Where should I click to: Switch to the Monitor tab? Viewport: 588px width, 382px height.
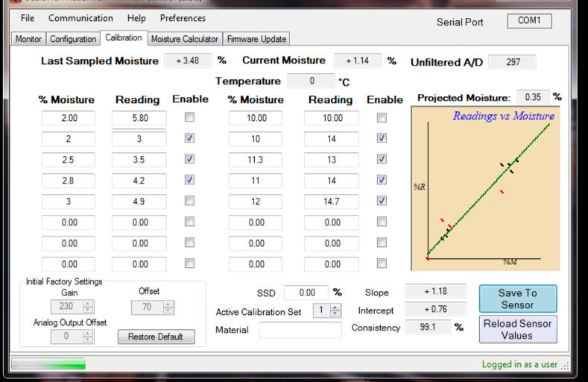pos(28,39)
